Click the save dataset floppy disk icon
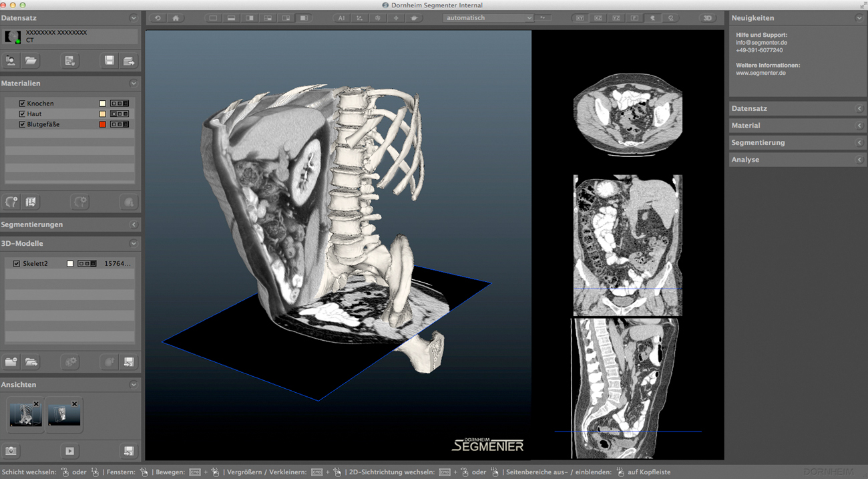The image size is (868, 479). tap(109, 61)
